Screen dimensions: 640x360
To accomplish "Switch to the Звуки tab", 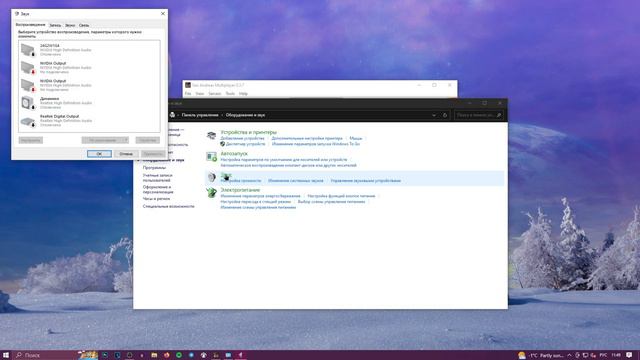I will [x=70, y=25].
